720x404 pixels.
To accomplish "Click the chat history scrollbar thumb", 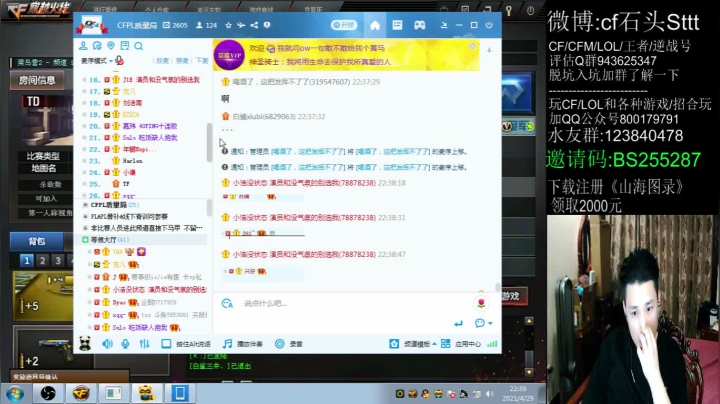I will [x=497, y=287].
